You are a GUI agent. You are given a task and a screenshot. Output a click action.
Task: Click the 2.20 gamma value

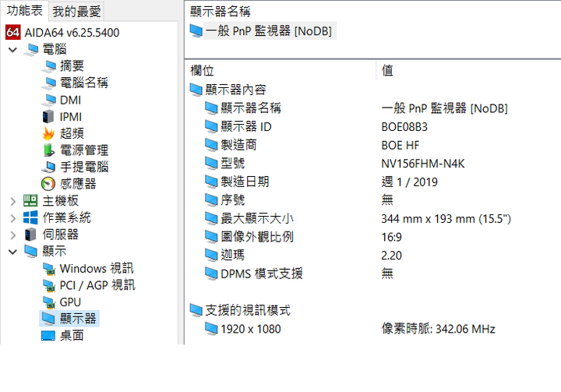391,256
